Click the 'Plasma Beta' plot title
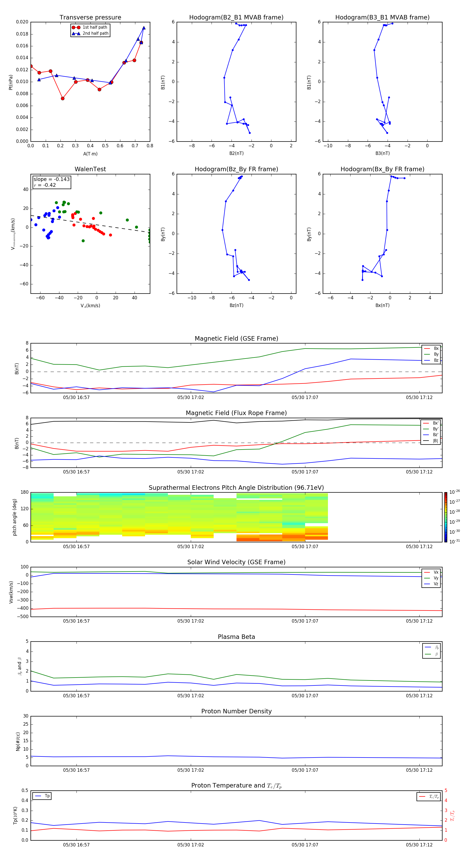 click(236, 637)
